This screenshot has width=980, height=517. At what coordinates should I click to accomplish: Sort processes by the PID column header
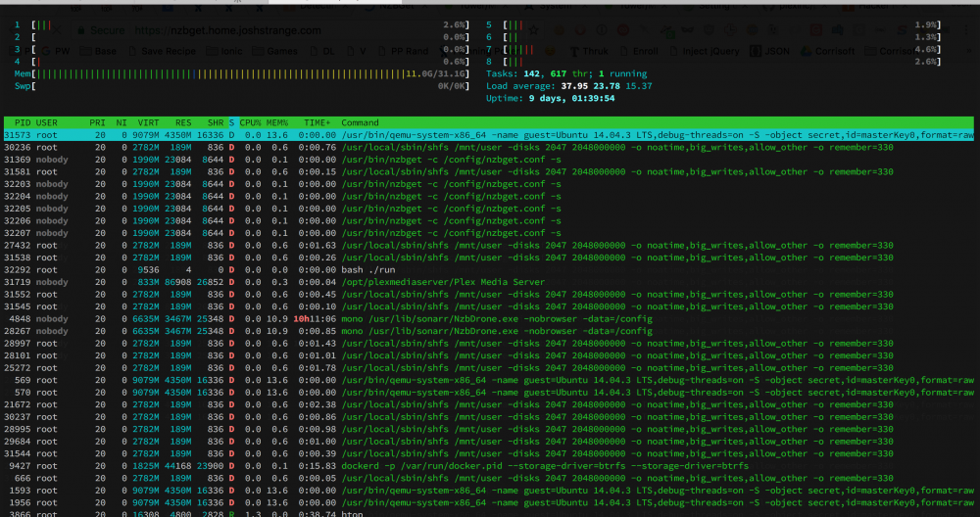click(23, 123)
